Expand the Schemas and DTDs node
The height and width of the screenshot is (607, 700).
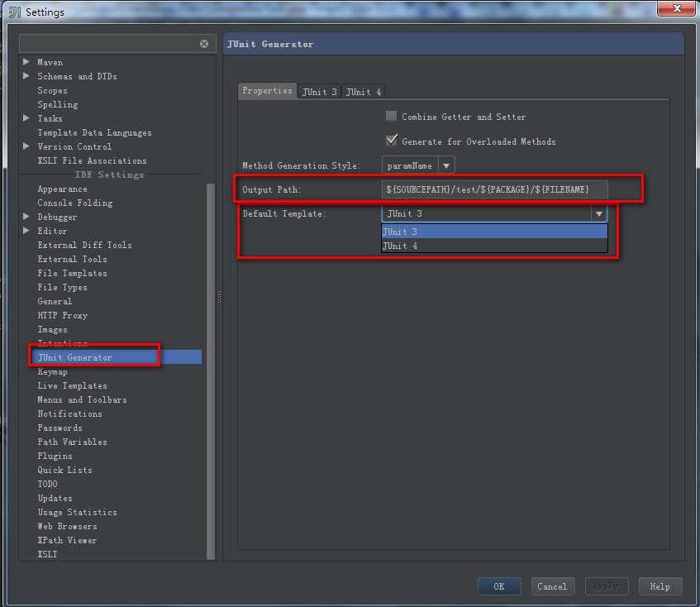26,76
